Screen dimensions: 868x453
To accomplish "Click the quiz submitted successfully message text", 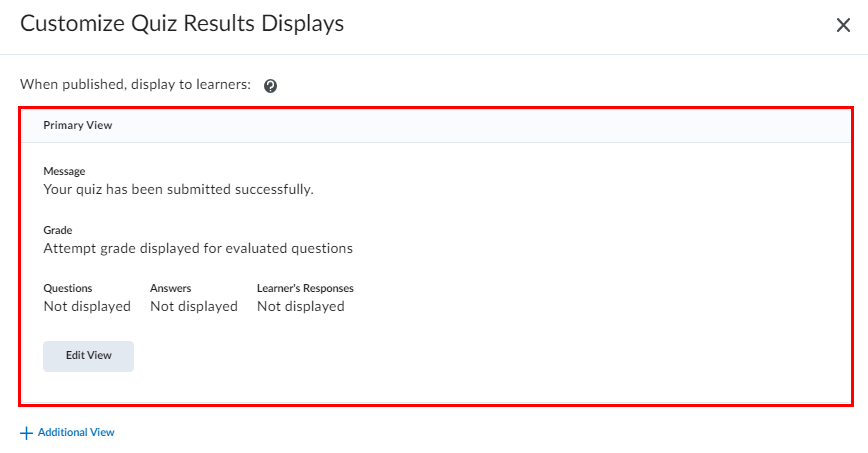I will pyautogui.click(x=178, y=188).
